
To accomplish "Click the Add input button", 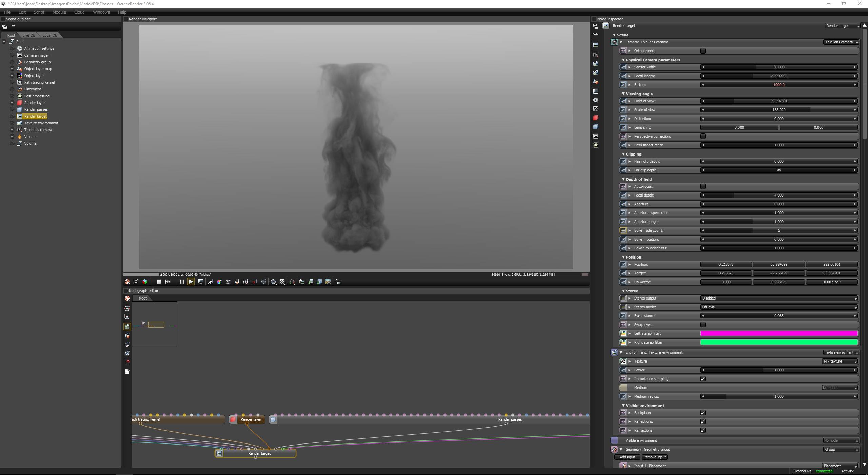I will pos(627,457).
